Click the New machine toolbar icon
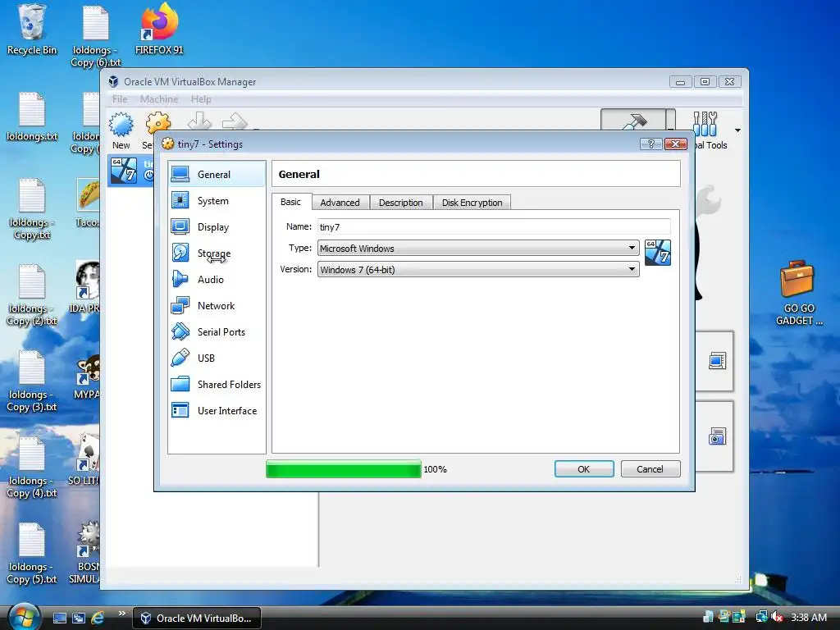The image size is (840, 630). click(x=121, y=125)
